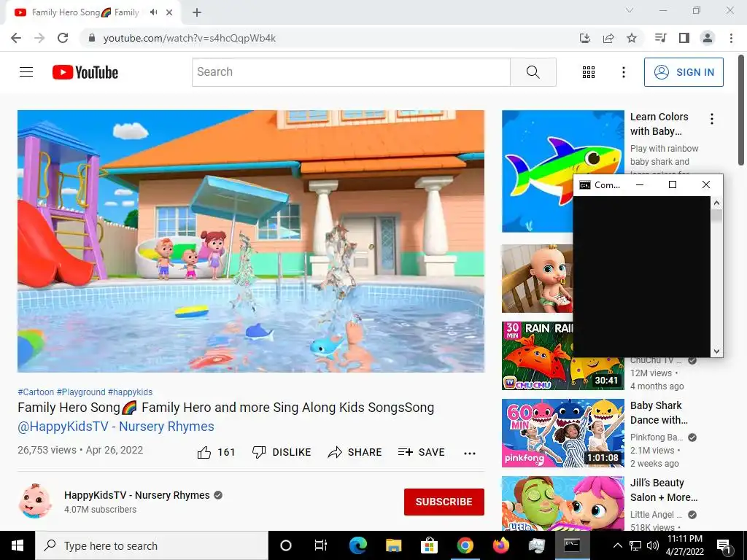Image resolution: width=747 pixels, height=560 pixels.
Task: Click the command prompt scroll up arrow
Action: [x=716, y=203]
